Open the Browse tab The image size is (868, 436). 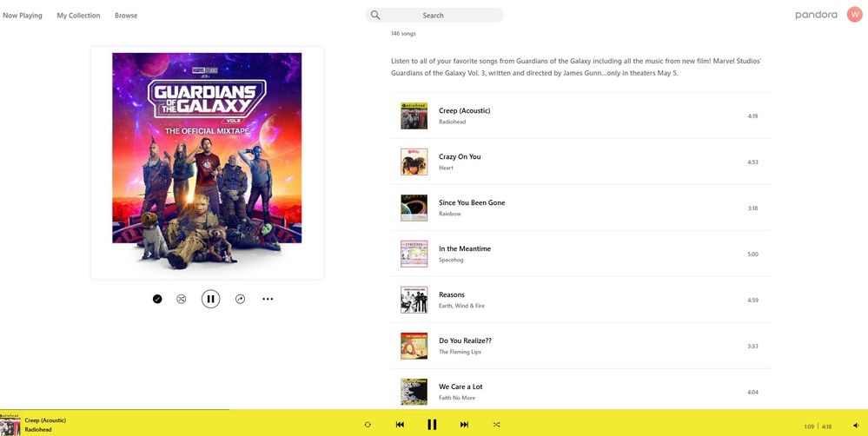[126, 16]
